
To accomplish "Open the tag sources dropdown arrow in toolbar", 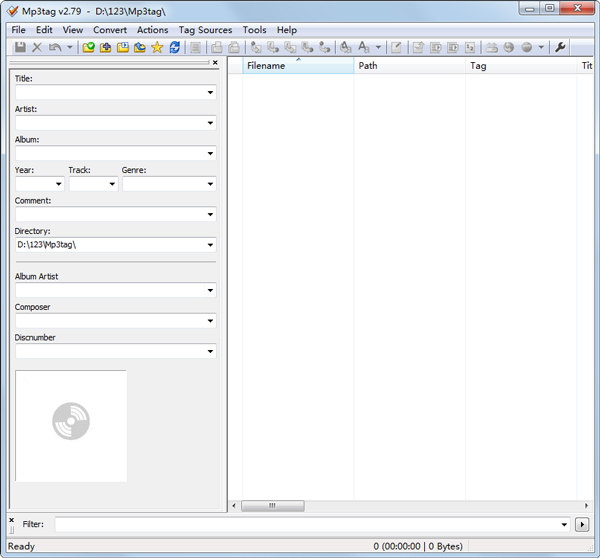I will (541, 47).
